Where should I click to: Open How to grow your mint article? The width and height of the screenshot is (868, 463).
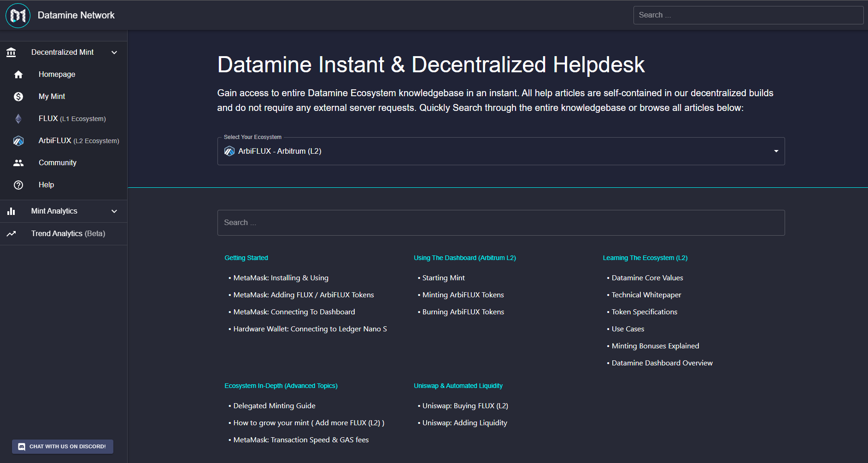click(x=309, y=423)
